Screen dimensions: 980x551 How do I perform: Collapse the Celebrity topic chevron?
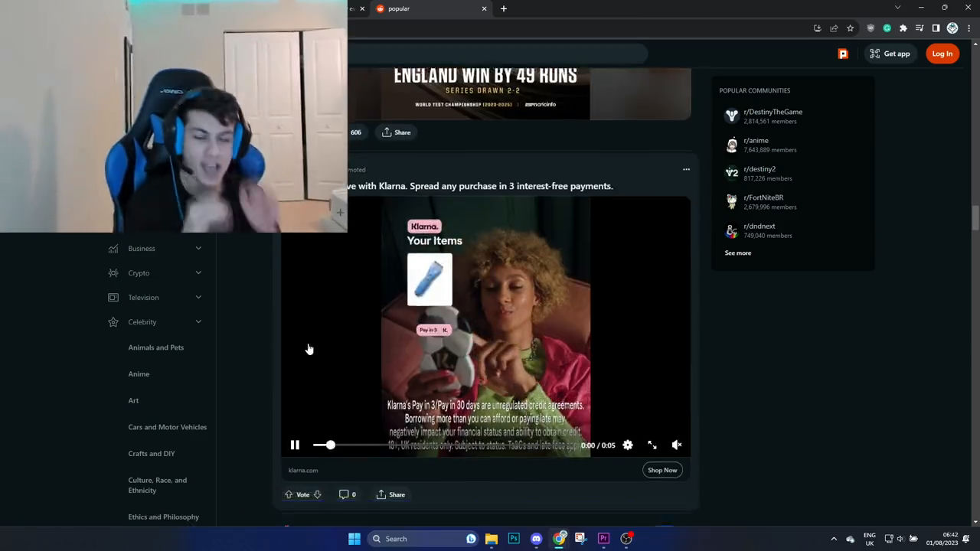point(198,321)
